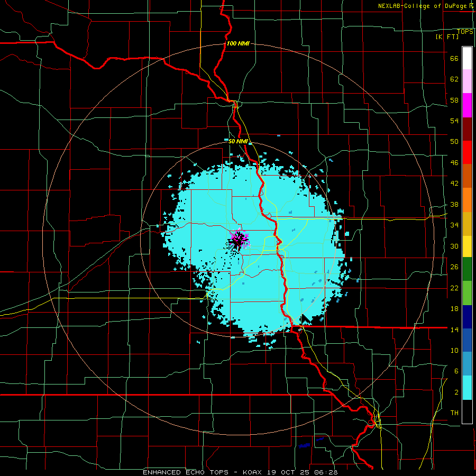Click the TOPS legend title

point(465,32)
